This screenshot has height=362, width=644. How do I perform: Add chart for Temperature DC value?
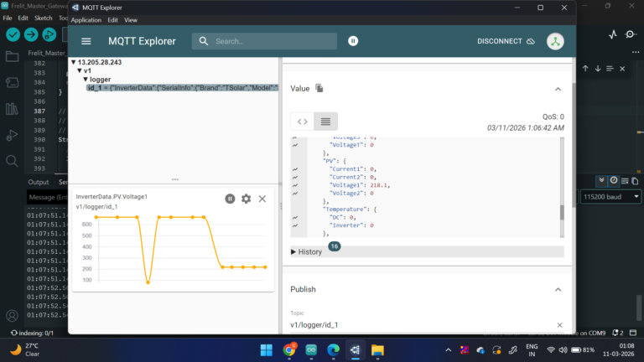coord(295,218)
